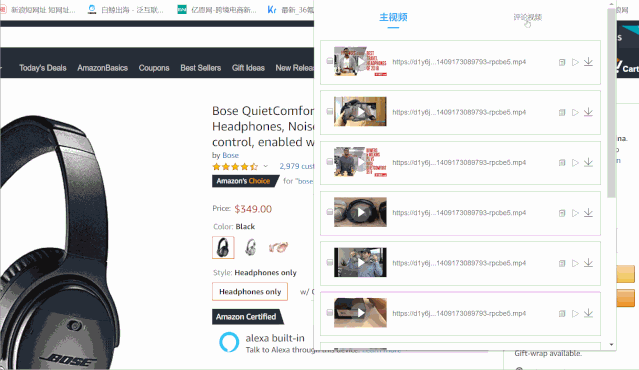Open the 白鲸出海 bookmark
This screenshot has width=639, height=370.
(126, 10)
